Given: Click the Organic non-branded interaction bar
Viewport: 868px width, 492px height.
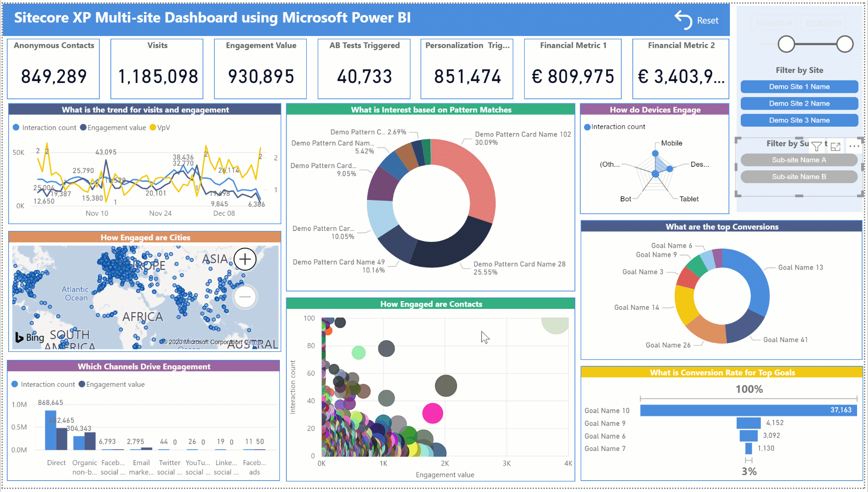Looking at the screenshot, I should coord(79,443).
